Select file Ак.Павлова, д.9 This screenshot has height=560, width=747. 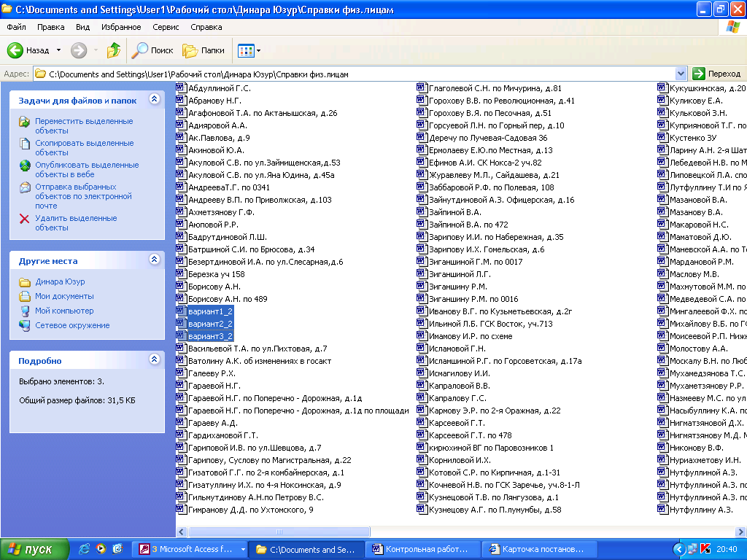click(x=219, y=138)
